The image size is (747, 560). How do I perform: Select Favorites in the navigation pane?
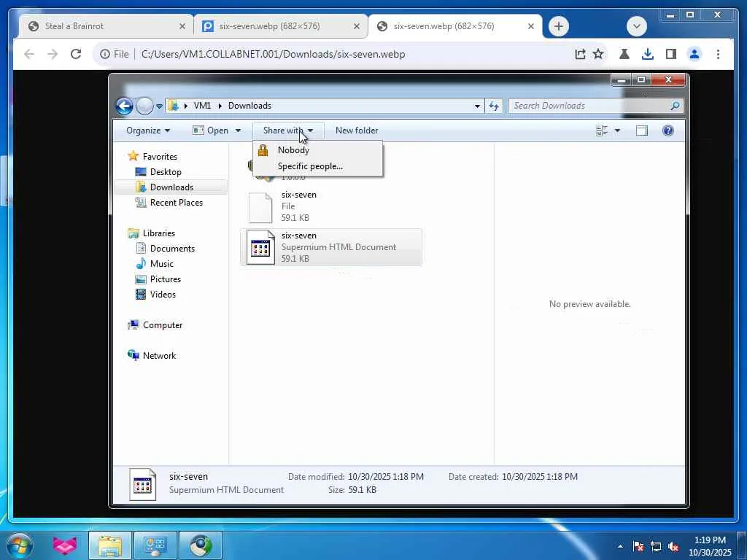click(x=153, y=157)
